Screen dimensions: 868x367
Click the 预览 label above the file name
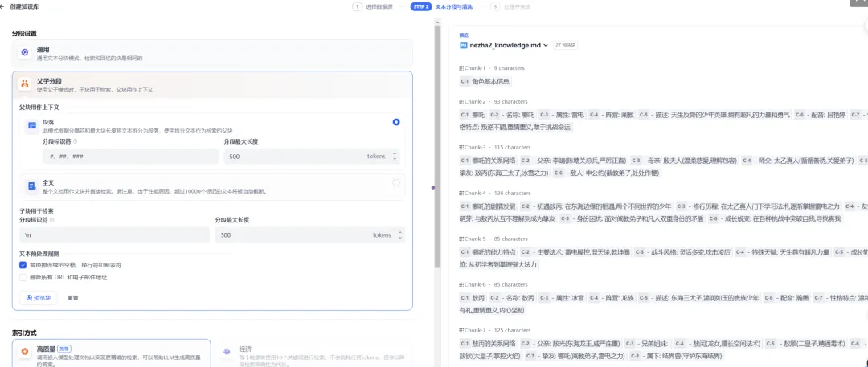[464, 35]
